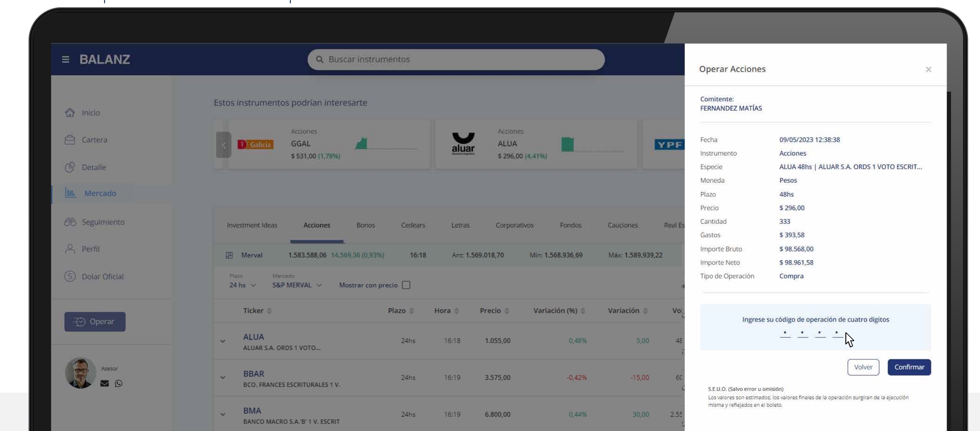Screen dimensions: 980x431
Task: Click the fourth operation code digit field
Action: (837, 333)
